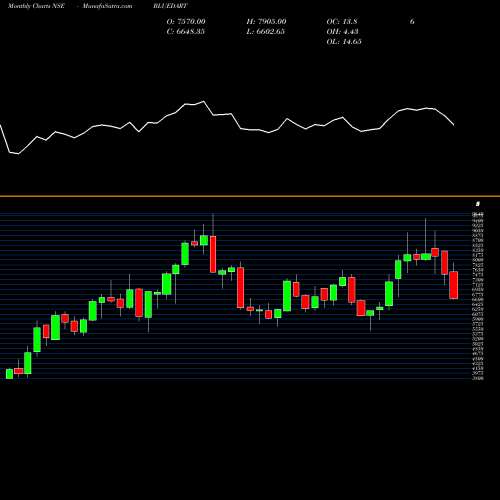Click the low price "L: 6602.65"
500x500 pixels.
pos(266,32)
